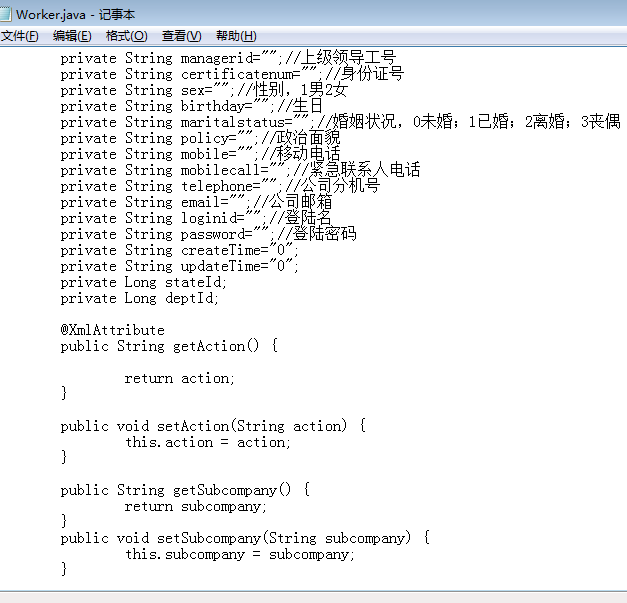
Task: Click the 'this.action = action;' line
Action: coord(208,442)
